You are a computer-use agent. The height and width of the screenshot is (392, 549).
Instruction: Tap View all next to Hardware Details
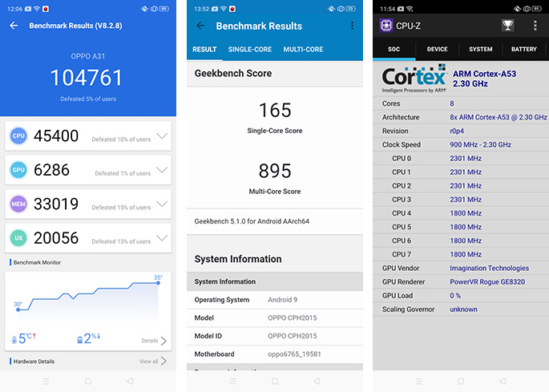click(x=152, y=362)
